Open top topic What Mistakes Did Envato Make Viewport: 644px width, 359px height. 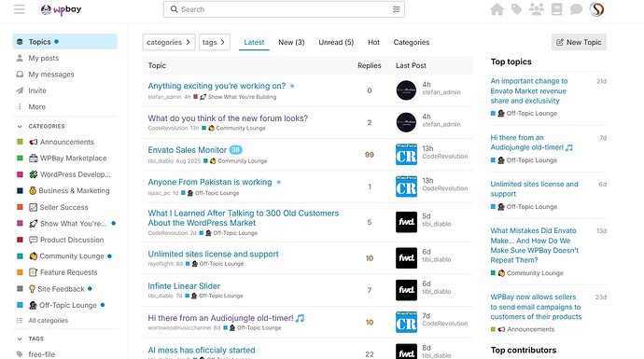pyautogui.click(x=535, y=245)
